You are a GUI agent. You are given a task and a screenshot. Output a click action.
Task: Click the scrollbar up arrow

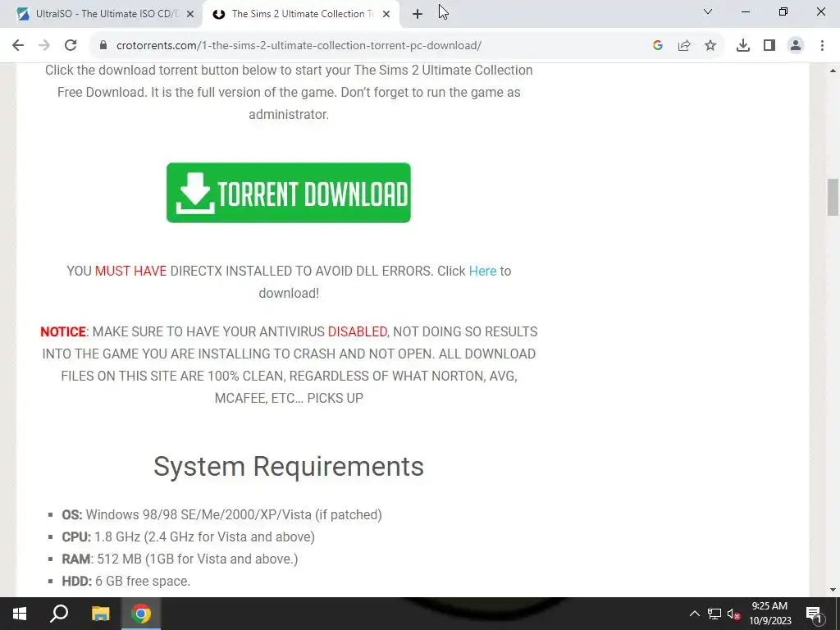pos(833,71)
